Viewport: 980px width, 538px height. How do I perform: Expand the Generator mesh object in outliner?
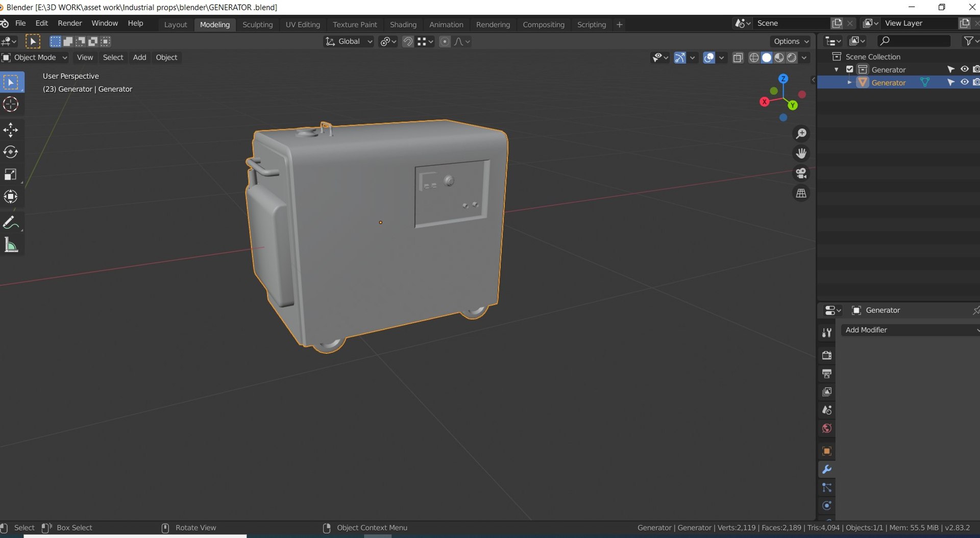[849, 82]
